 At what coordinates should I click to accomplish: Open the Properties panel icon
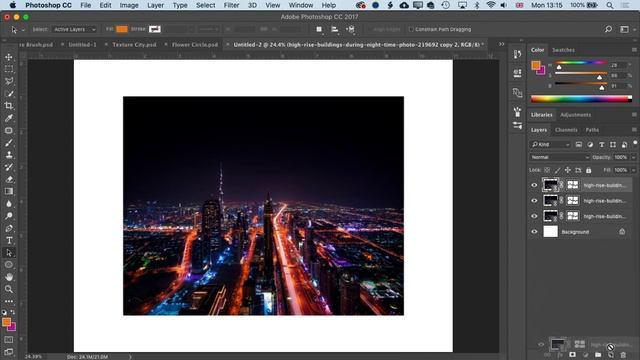point(517,73)
